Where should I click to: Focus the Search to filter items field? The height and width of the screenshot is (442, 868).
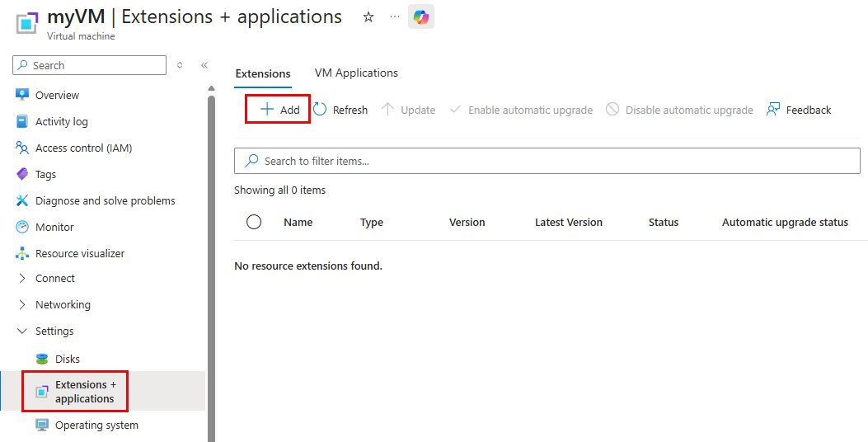[x=547, y=161]
